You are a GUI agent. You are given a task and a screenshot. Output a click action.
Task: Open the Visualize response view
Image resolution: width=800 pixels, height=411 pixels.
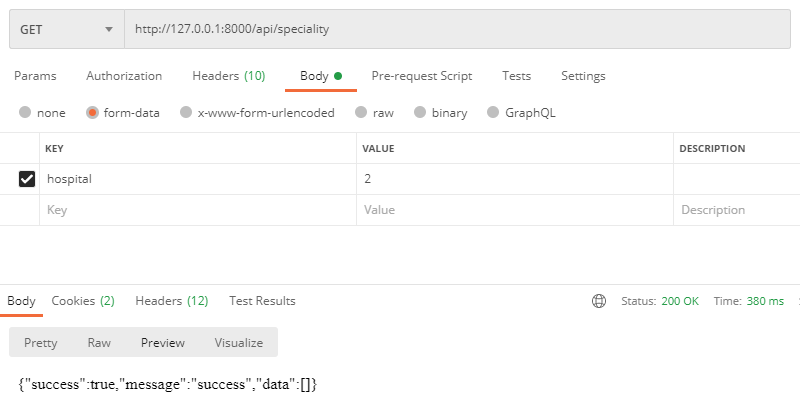click(239, 343)
